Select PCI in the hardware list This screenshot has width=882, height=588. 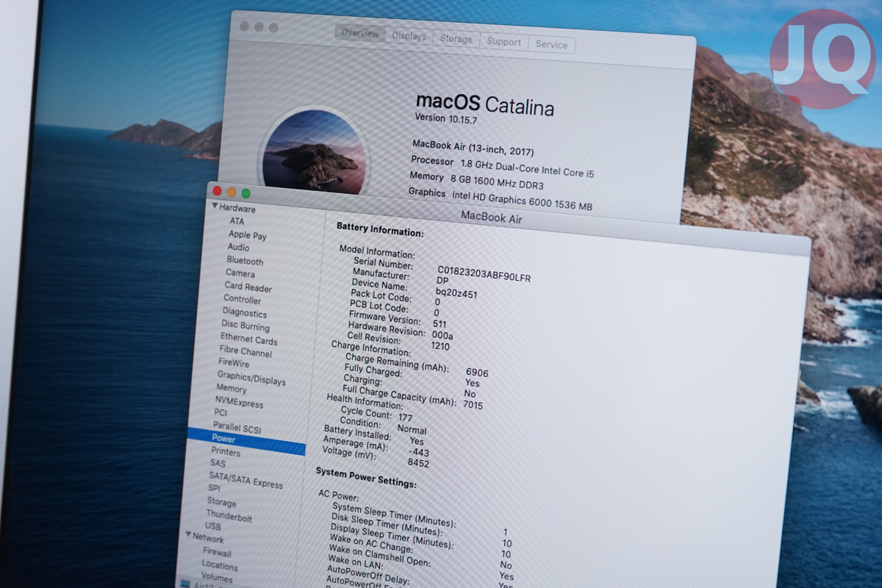pyautogui.click(x=220, y=413)
